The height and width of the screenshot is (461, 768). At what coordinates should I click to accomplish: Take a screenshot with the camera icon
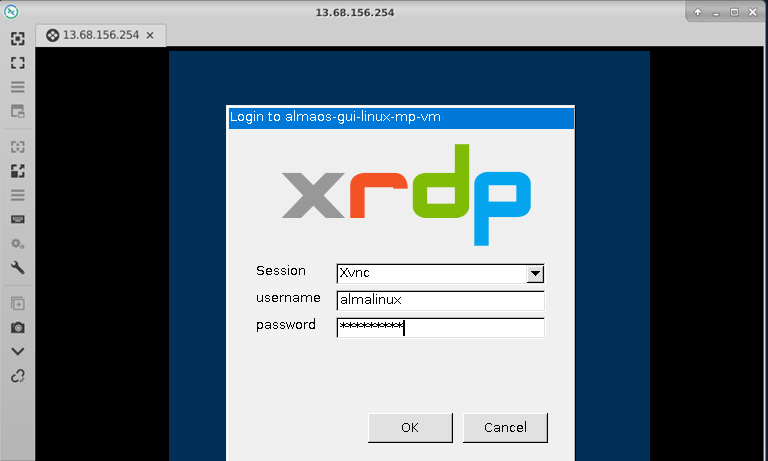pos(18,328)
